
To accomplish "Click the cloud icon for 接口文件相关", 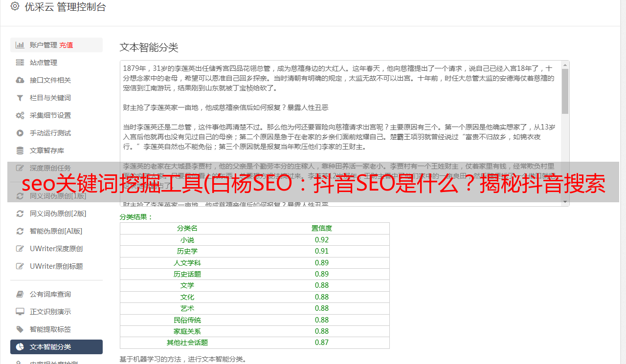I will [x=20, y=80].
